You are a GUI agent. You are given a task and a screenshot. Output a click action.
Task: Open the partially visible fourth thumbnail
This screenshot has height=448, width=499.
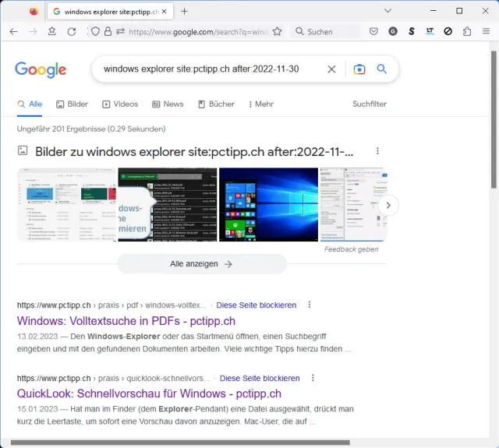coord(353,204)
